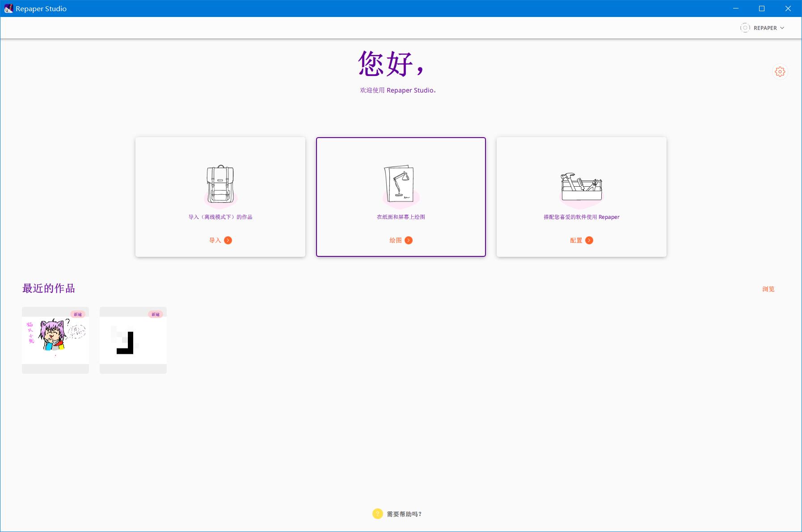This screenshot has height=532, width=802.
Task: Click the Repaper Studio app icon in title bar
Action: [8, 8]
